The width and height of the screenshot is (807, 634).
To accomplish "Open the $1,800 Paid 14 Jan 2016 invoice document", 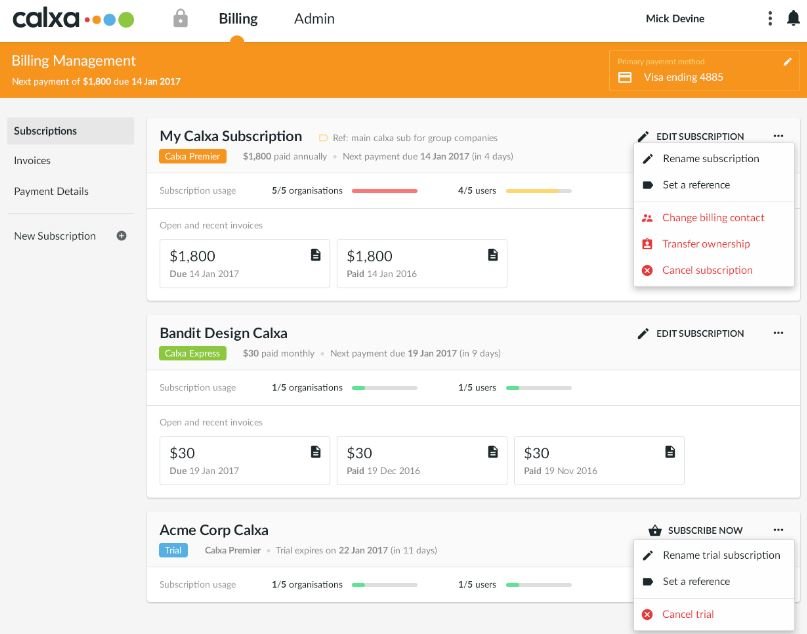I will coord(493,255).
